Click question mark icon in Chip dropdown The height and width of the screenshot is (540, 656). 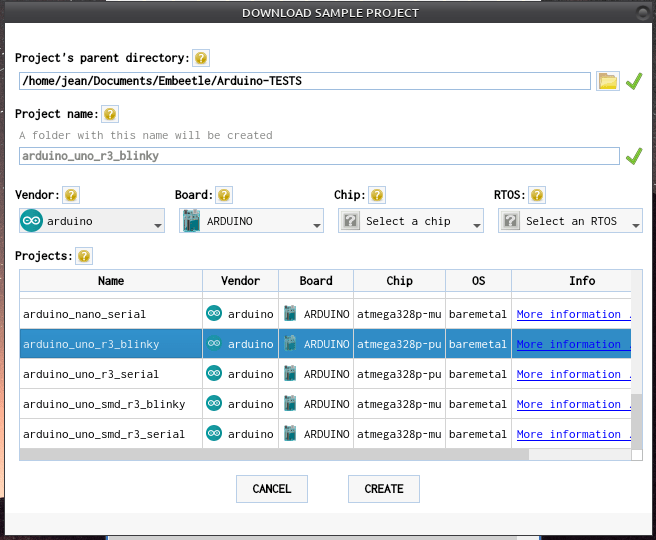(x=351, y=220)
